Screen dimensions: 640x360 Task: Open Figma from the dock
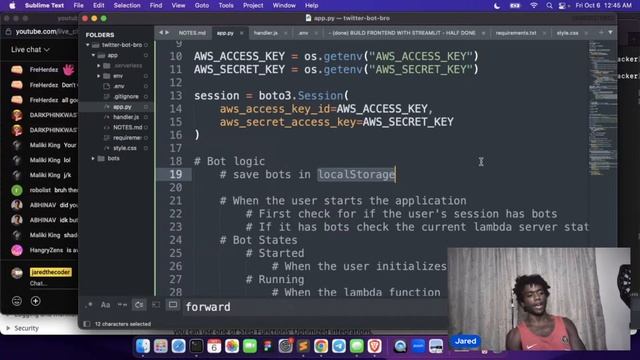point(267,346)
